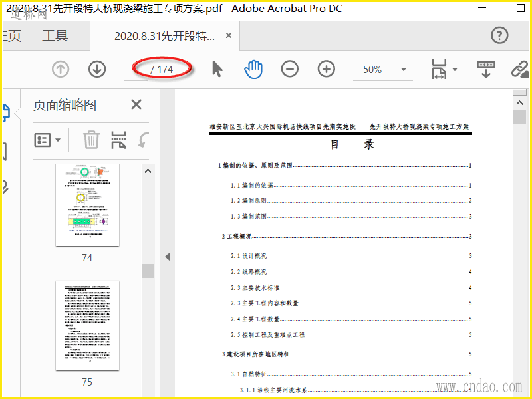The width and height of the screenshot is (532, 399).
Task: Close the 页面缩略图 panel
Action: tap(136, 104)
